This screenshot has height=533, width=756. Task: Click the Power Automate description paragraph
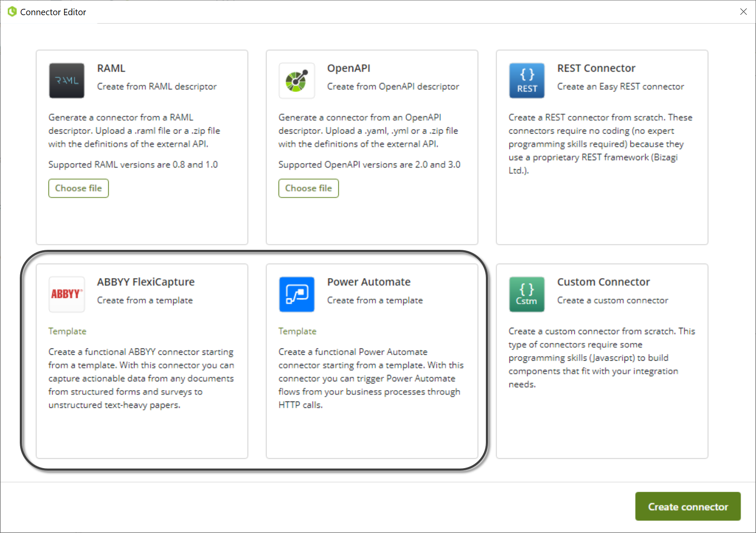tap(371, 378)
